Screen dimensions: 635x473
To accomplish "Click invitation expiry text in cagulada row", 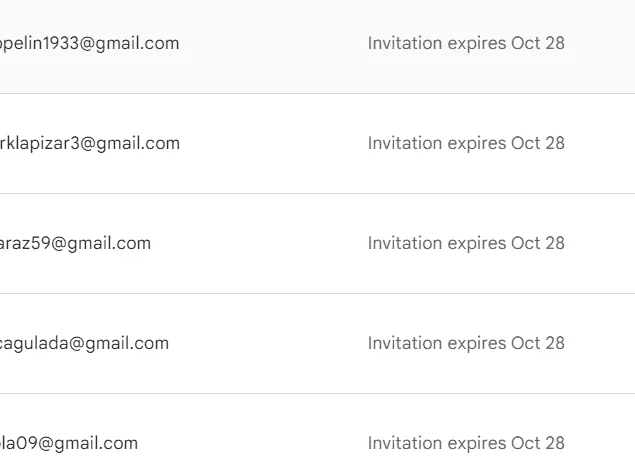I will coord(466,343).
